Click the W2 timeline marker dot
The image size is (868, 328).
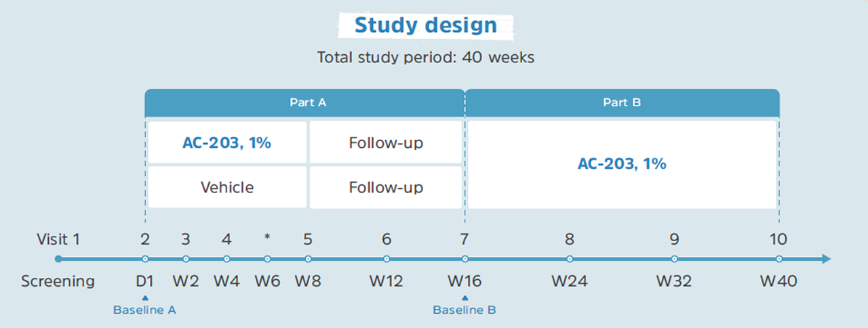(186, 259)
